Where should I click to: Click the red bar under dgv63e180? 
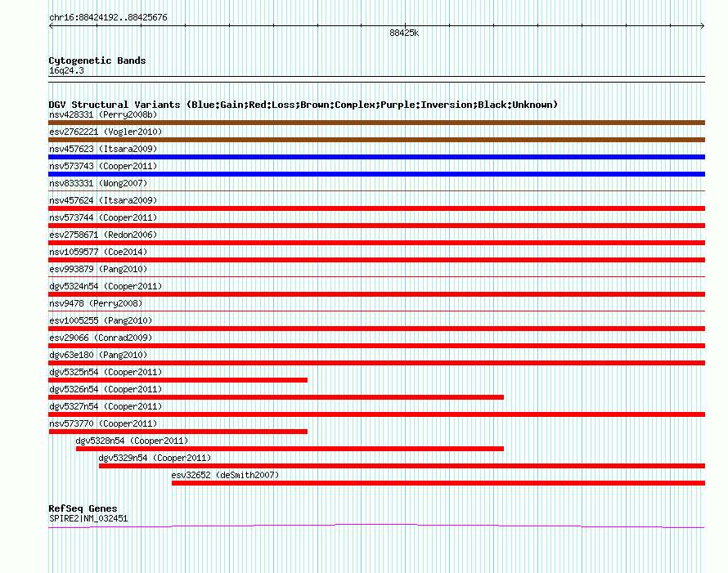(376, 363)
